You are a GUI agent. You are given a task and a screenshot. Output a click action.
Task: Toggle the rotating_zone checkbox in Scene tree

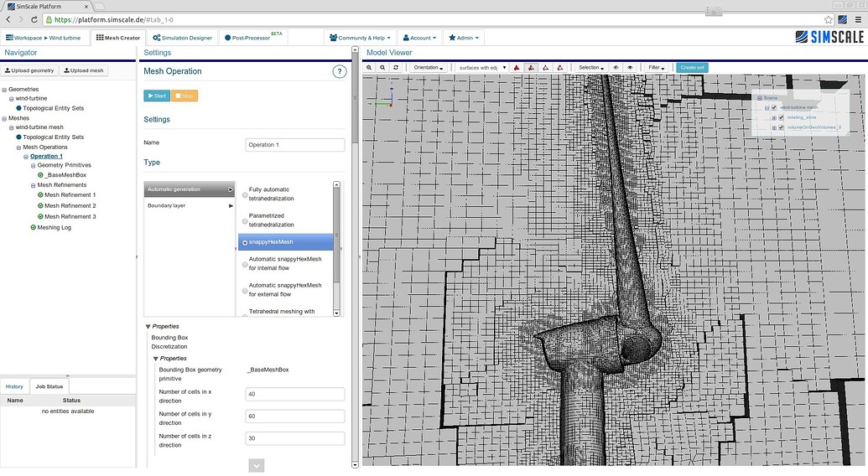click(x=782, y=117)
